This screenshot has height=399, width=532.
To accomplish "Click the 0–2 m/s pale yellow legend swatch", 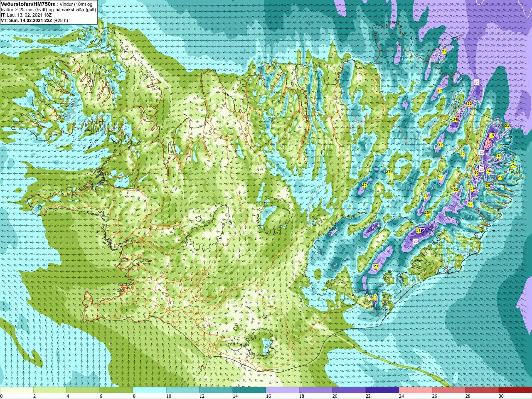I will 17,390.
